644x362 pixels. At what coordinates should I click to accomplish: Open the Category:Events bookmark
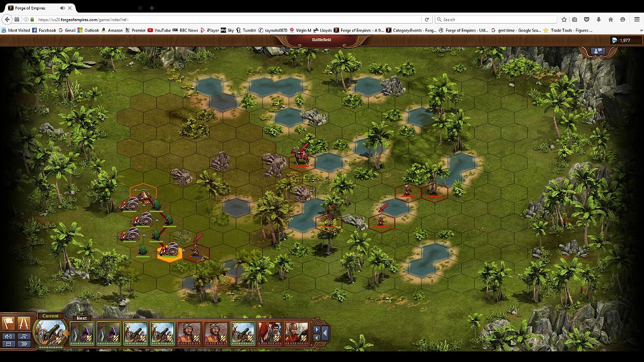tap(411, 30)
